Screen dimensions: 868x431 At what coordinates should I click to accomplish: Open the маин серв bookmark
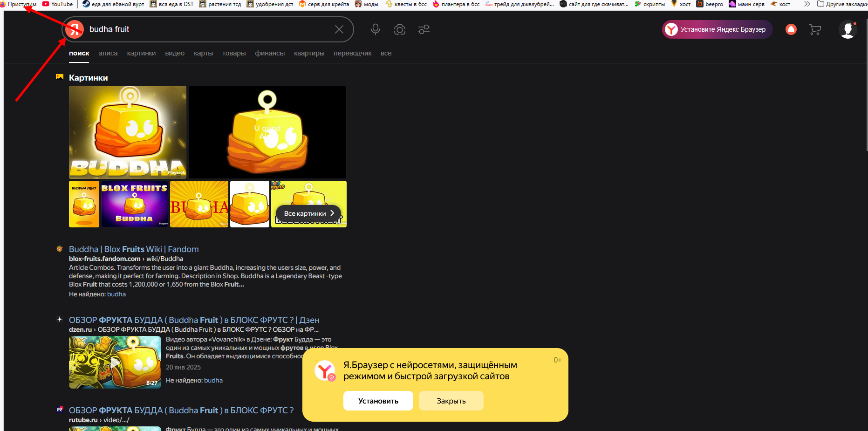pos(746,4)
